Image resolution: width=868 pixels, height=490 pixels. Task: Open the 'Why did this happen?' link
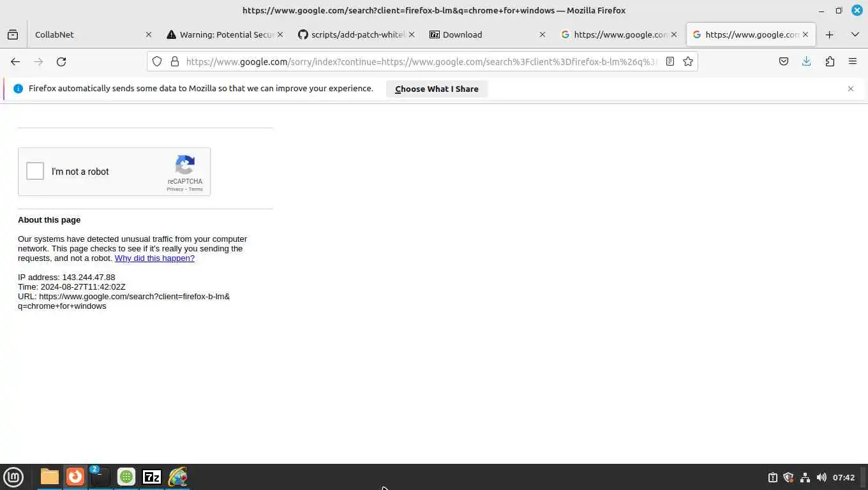(x=154, y=258)
